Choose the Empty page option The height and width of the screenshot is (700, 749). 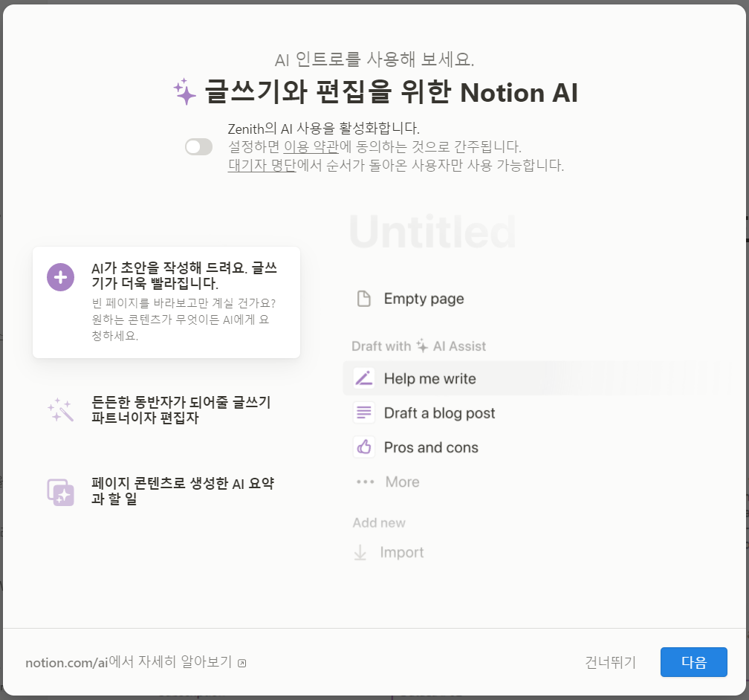pyautogui.click(x=424, y=299)
